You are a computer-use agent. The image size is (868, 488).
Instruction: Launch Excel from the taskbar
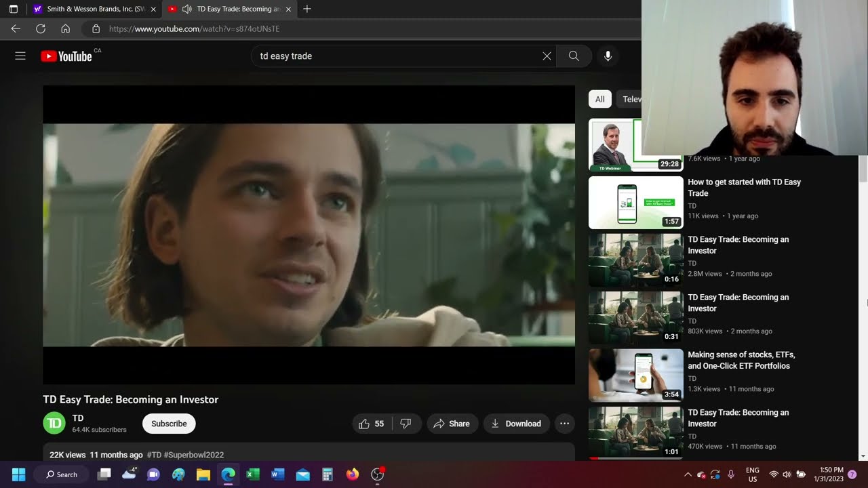[253, 474]
